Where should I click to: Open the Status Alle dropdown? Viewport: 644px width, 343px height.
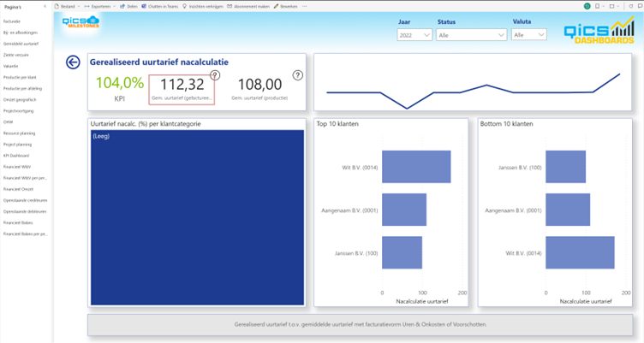pos(471,35)
